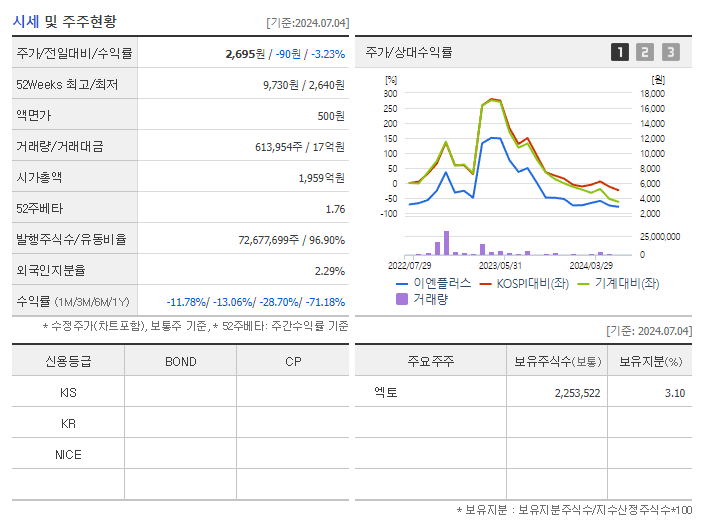
Task: Click the 2022/07/29 chart date label
Action: pyautogui.click(x=409, y=265)
